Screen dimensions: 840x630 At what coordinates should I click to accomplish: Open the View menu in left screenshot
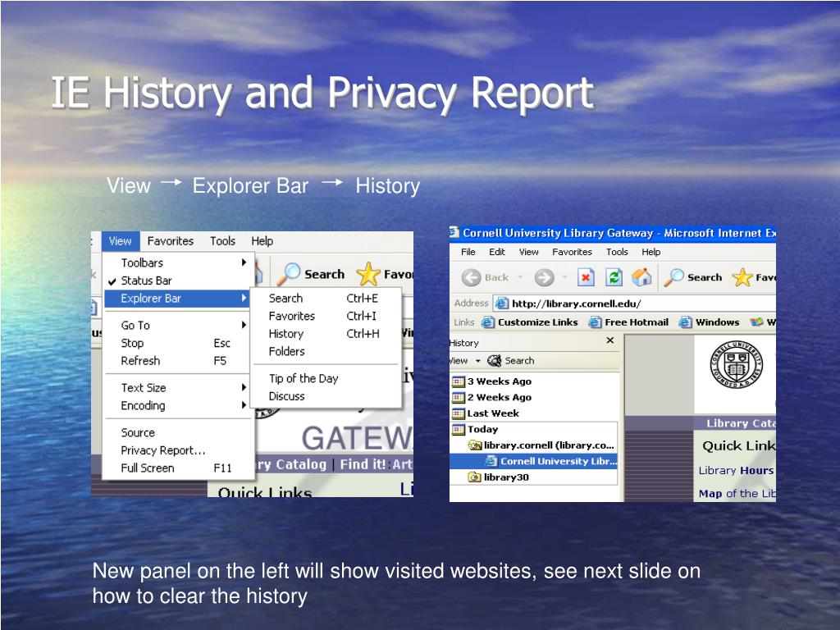pos(120,241)
